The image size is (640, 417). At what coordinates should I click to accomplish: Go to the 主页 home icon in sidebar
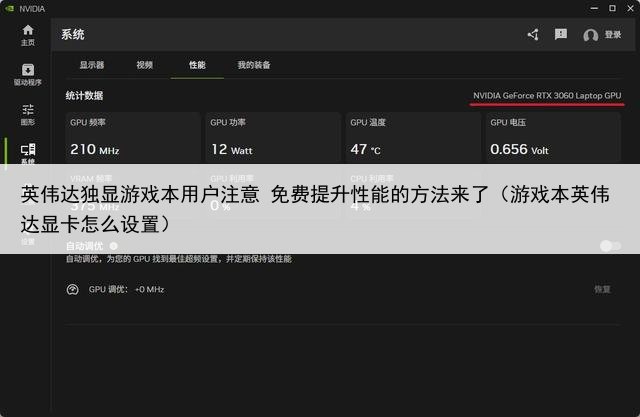[x=27, y=30]
